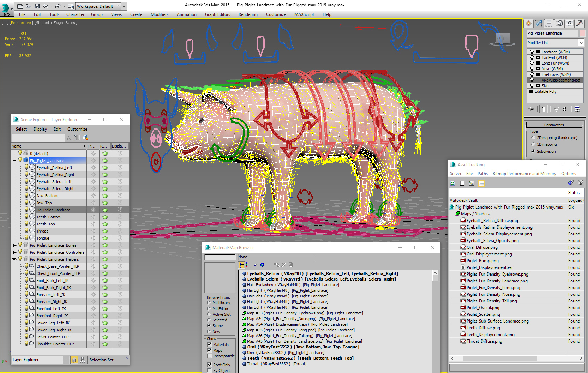The image size is (588, 373).
Task: Open Paths menu in Asset Tracking
Action: click(x=482, y=174)
